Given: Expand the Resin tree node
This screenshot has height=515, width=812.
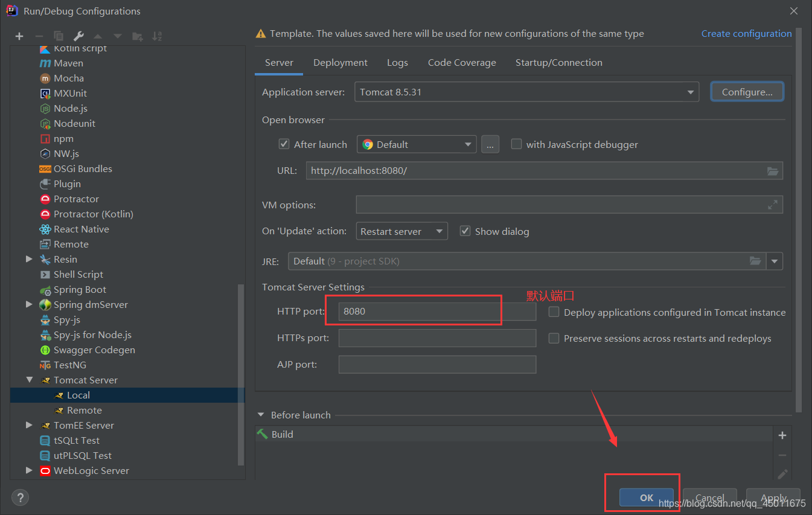Looking at the screenshot, I should 29,259.
